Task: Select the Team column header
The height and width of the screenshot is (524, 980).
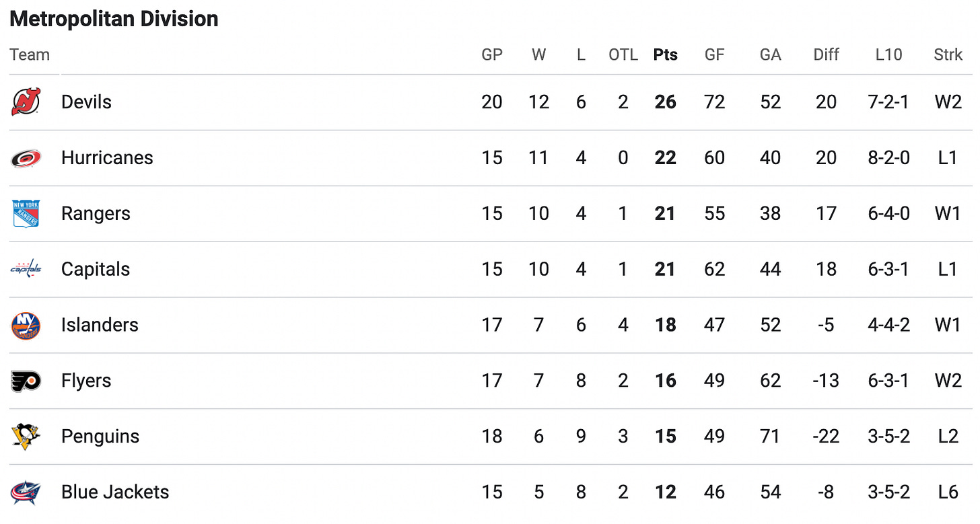Action: (x=30, y=55)
